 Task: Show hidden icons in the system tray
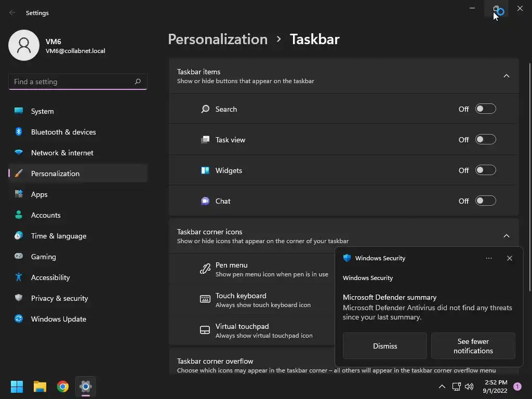(442, 387)
